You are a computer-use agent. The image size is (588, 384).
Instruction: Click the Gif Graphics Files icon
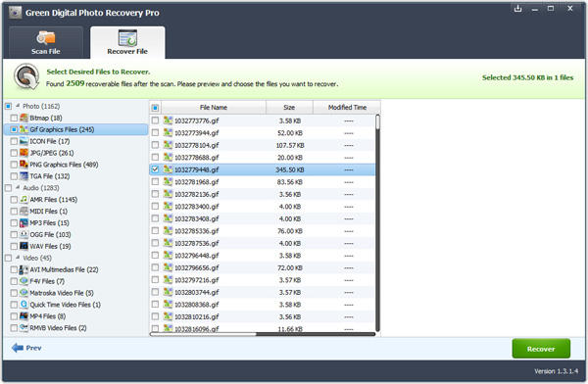pos(24,129)
